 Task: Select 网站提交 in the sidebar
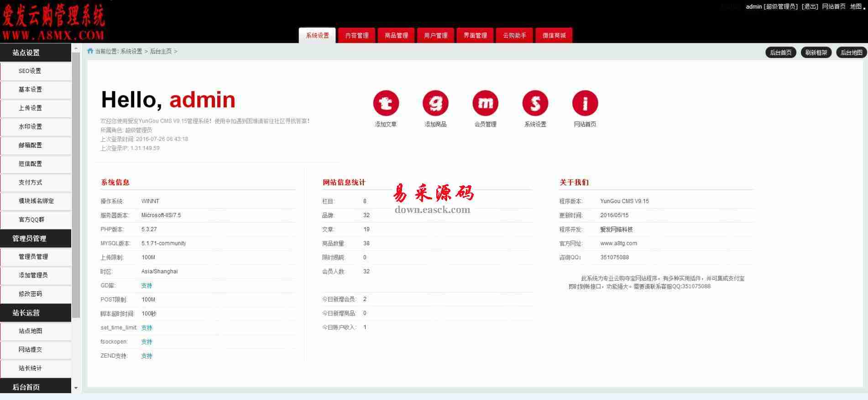coord(36,350)
